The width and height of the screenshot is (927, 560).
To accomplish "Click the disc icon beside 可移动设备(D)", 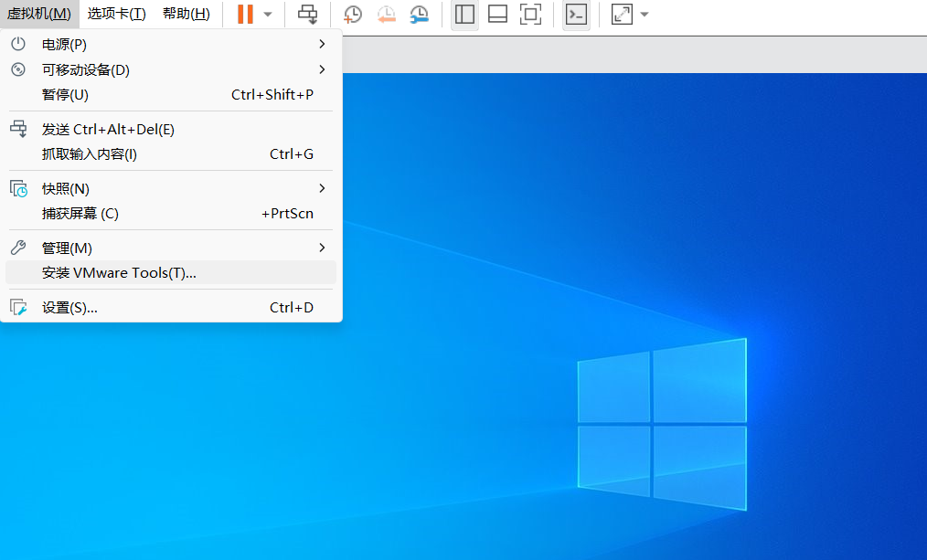I will click(18, 69).
